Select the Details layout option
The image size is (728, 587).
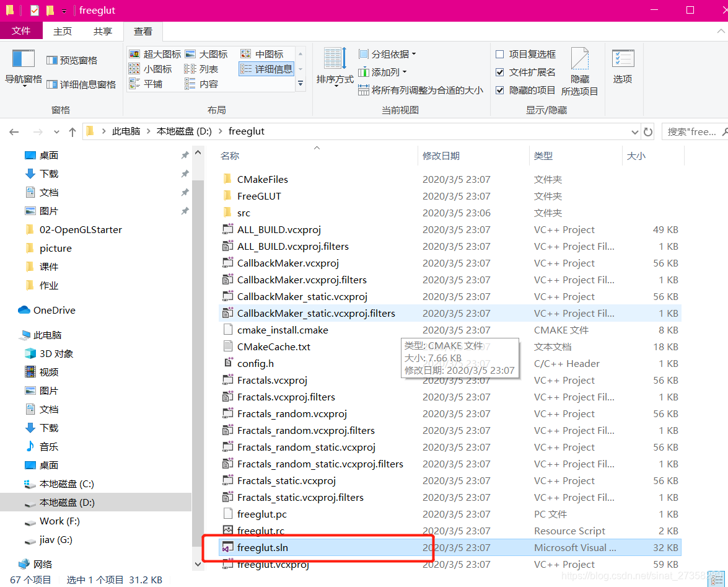[x=266, y=69]
